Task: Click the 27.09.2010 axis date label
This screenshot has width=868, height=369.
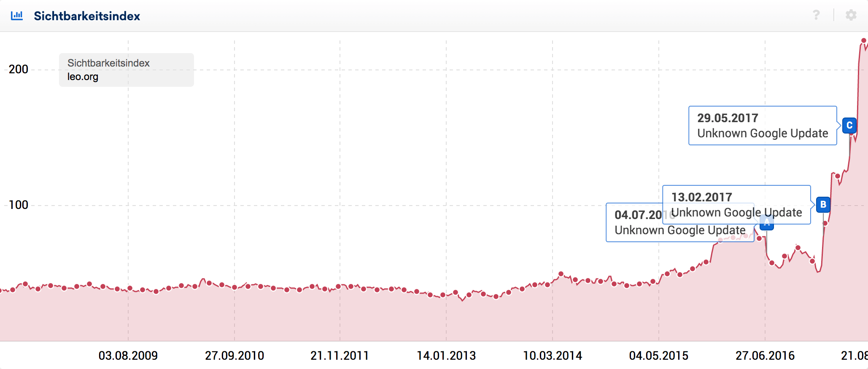Action: click(235, 356)
